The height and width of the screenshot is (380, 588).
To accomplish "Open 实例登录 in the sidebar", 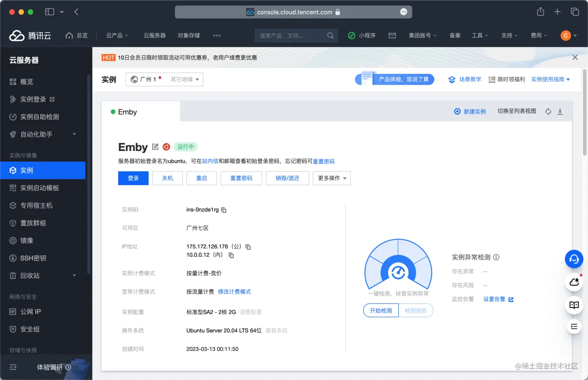I will pyautogui.click(x=43, y=99).
